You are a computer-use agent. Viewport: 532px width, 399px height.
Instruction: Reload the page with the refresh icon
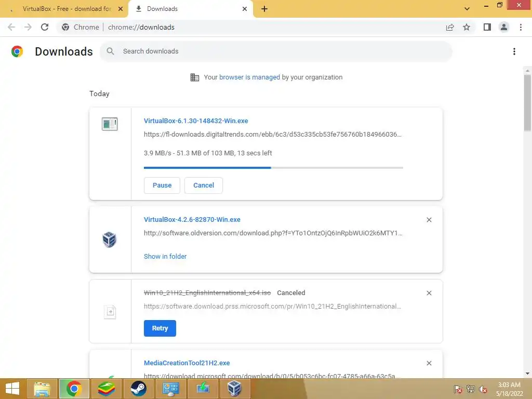45,27
